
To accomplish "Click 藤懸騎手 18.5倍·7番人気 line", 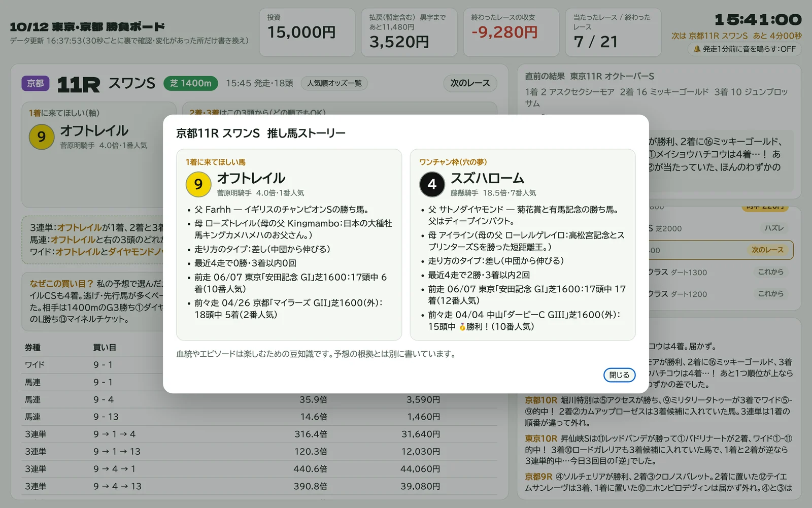I will click(493, 193).
